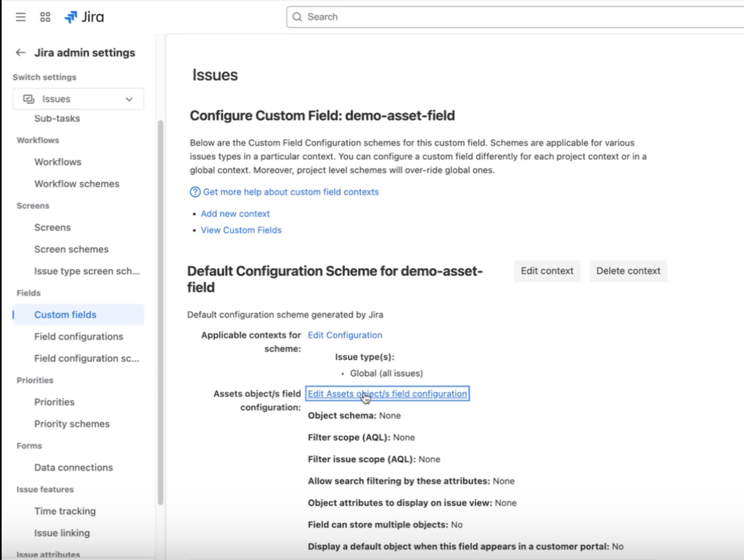Click the help icon before custom field contexts
Image resolution: width=744 pixels, height=560 pixels.
(x=195, y=192)
